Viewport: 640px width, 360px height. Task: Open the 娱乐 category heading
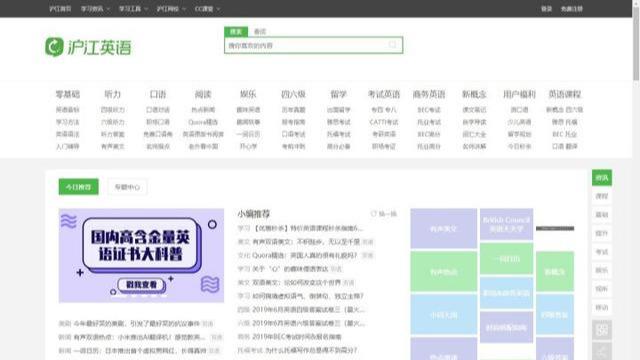248,94
